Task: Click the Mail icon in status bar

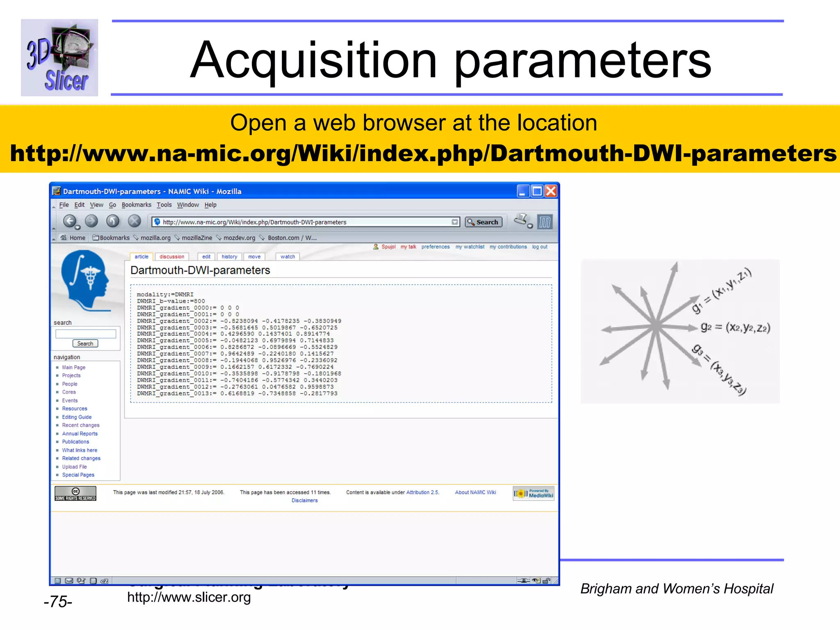Action: [69, 581]
